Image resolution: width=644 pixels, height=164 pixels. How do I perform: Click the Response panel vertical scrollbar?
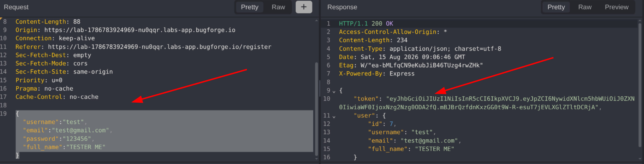(x=640, y=85)
